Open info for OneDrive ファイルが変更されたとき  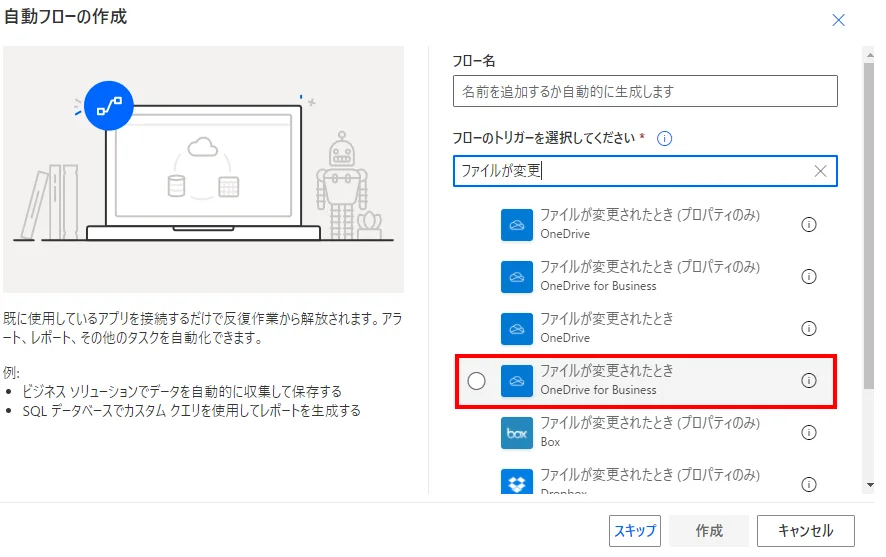(x=809, y=329)
